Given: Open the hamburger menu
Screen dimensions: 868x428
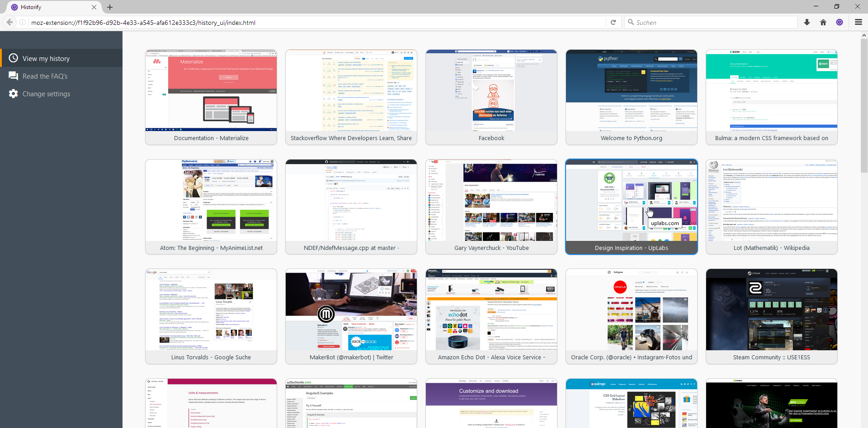Looking at the screenshot, I should [858, 22].
